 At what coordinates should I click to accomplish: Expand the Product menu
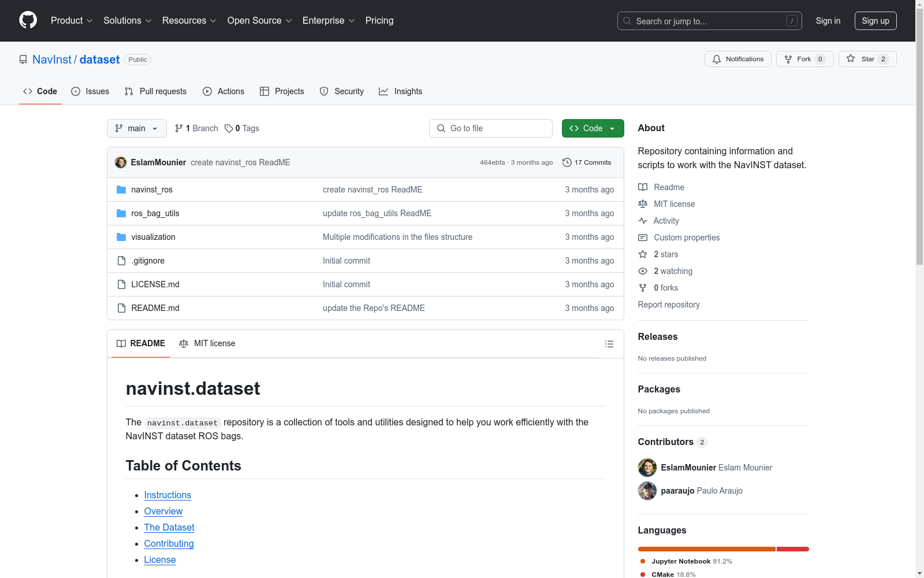coord(72,20)
